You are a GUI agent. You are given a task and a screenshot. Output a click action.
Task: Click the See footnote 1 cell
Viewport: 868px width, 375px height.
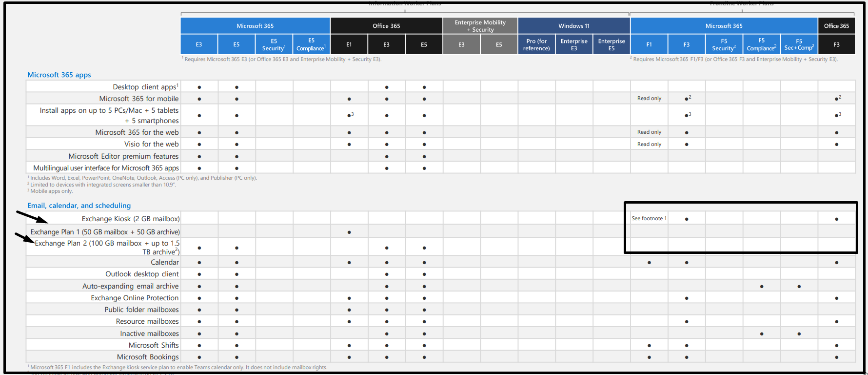pos(649,218)
